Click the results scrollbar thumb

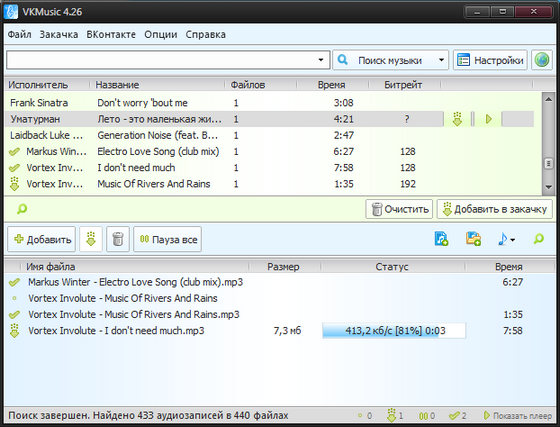548,164
